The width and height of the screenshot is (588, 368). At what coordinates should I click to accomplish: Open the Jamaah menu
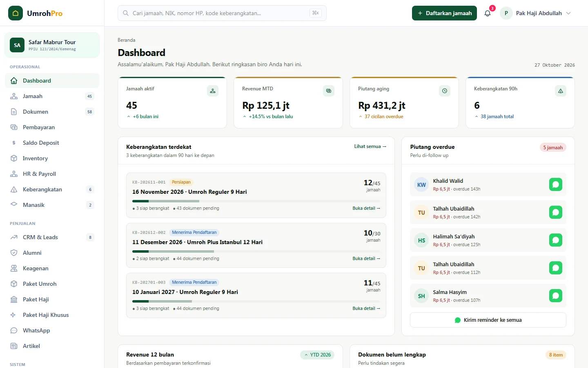(52, 96)
